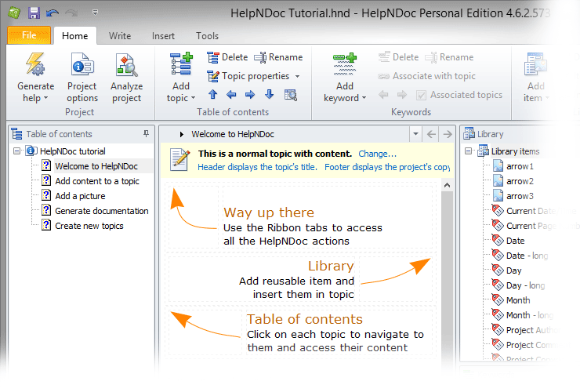Click Analyze project
The width and height of the screenshot is (580, 392).
coord(126,78)
